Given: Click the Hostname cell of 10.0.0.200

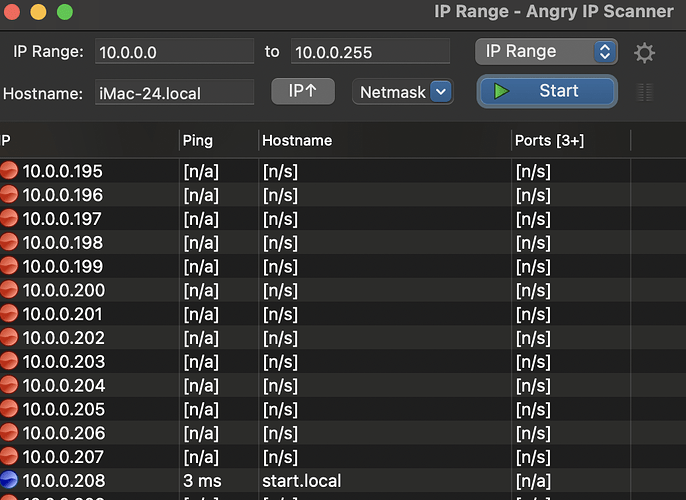Looking at the screenshot, I should pyautogui.click(x=385, y=290).
